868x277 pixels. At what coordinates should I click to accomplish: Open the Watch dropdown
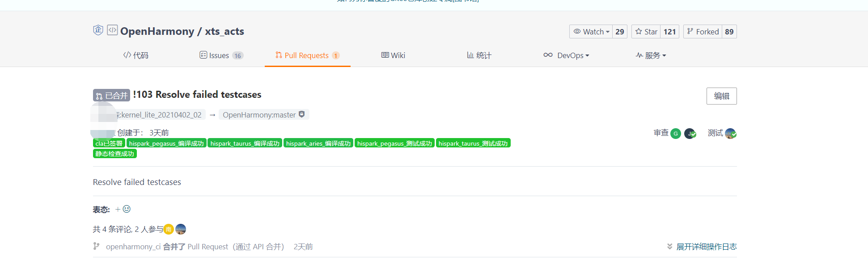coord(591,32)
